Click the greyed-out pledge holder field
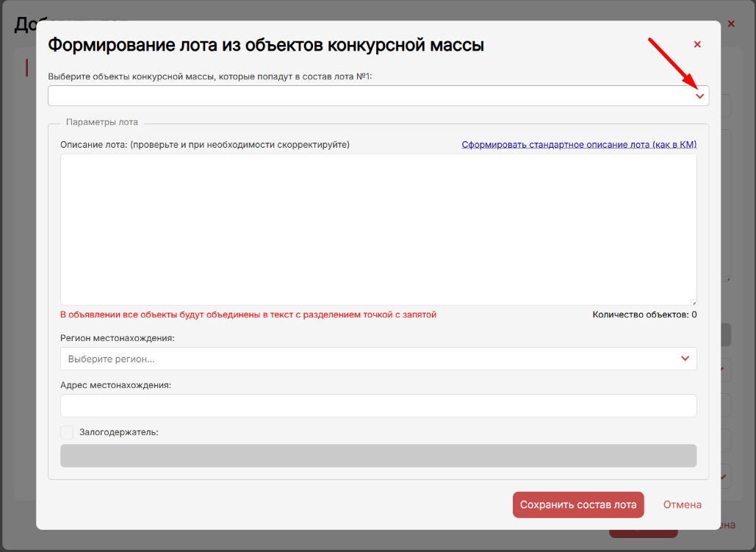 point(378,456)
